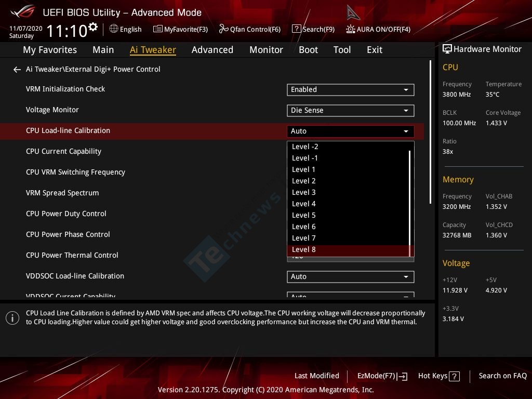Click the EzMode(F7) switch arrow icon
The width and height of the screenshot is (532, 399).
403,376
